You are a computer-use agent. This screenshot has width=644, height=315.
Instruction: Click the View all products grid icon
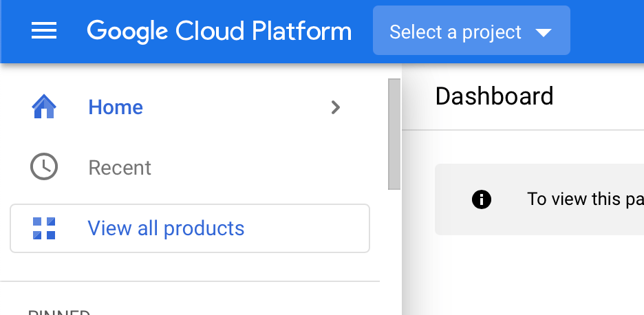[44, 228]
